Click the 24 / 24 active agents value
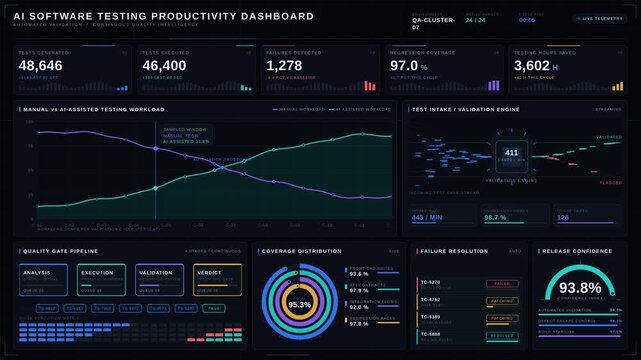The width and height of the screenshot is (641, 360). pyautogui.click(x=475, y=20)
